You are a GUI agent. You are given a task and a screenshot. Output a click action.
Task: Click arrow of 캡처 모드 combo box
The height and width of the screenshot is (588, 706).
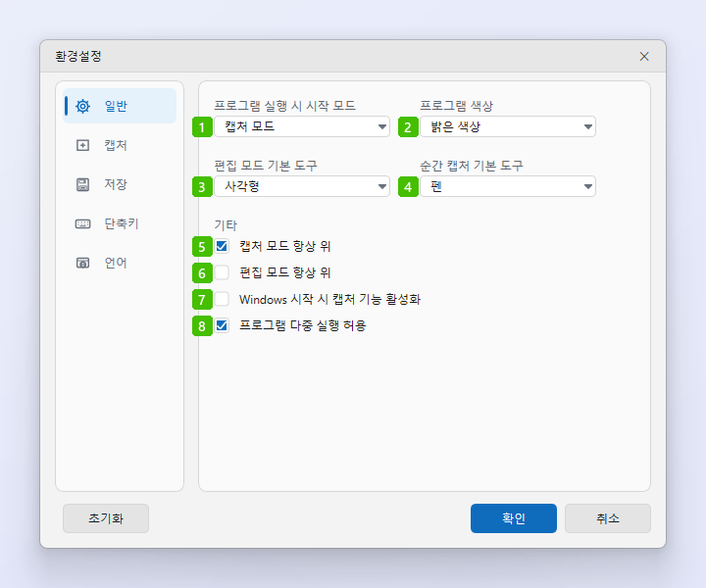coord(382,126)
